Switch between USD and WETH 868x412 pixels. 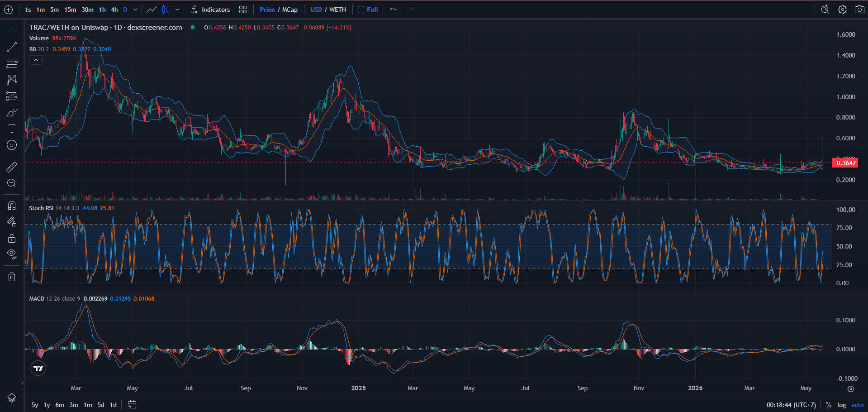point(328,10)
